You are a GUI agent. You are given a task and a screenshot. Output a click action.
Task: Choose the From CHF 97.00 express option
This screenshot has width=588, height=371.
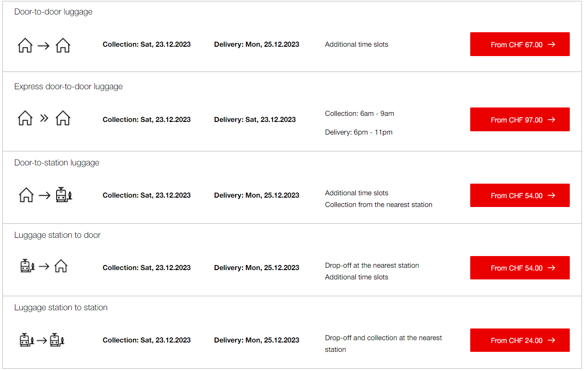pos(520,120)
